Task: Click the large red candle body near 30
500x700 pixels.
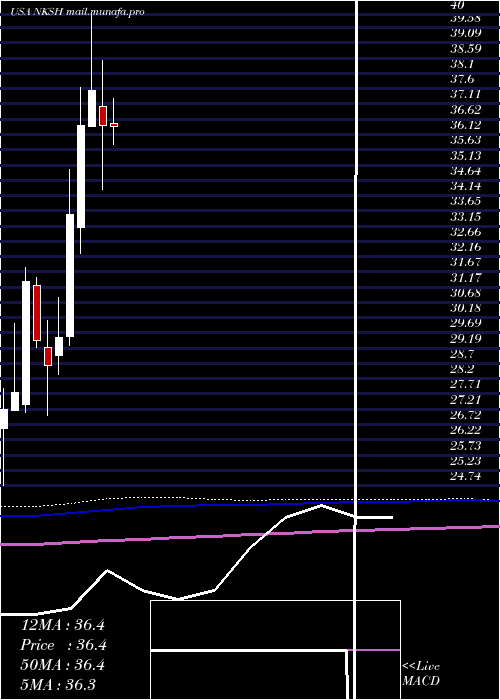Action: tap(37, 313)
